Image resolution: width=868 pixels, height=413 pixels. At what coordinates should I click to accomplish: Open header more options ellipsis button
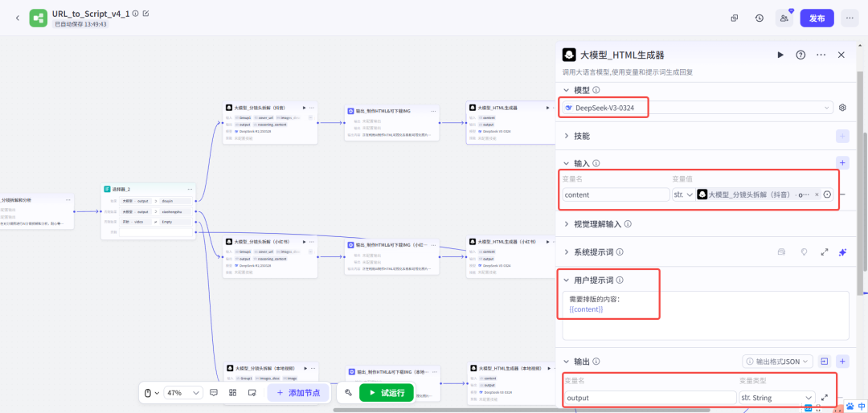(x=850, y=18)
